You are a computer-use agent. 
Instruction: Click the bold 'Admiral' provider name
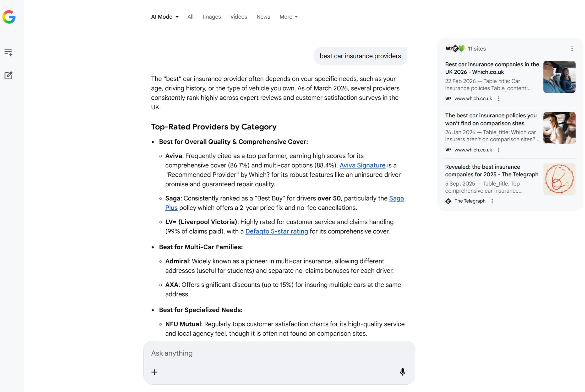[x=177, y=261]
